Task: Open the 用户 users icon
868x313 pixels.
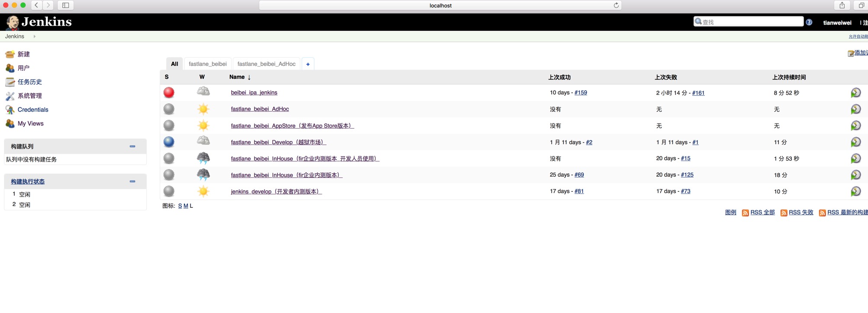Action: pyautogui.click(x=10, y=68)
